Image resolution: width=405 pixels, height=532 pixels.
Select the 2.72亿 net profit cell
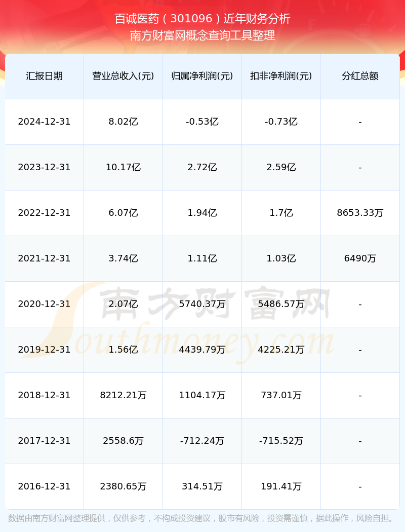202,167
